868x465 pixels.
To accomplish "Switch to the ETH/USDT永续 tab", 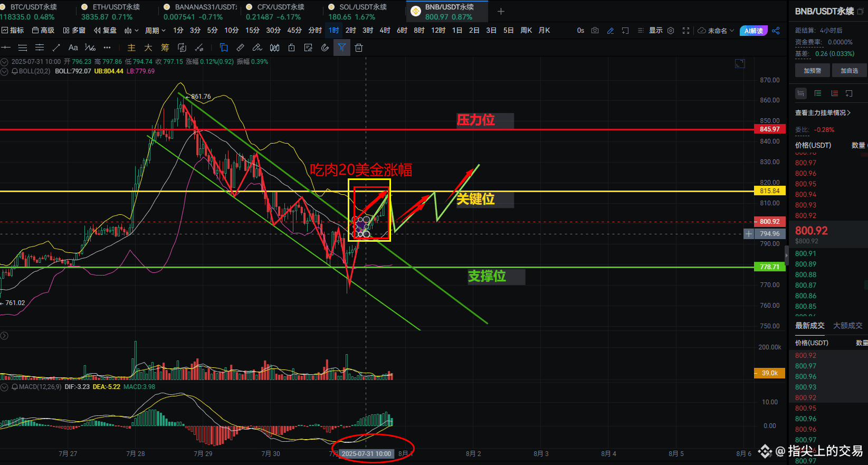I will click(x=116, y=12).
